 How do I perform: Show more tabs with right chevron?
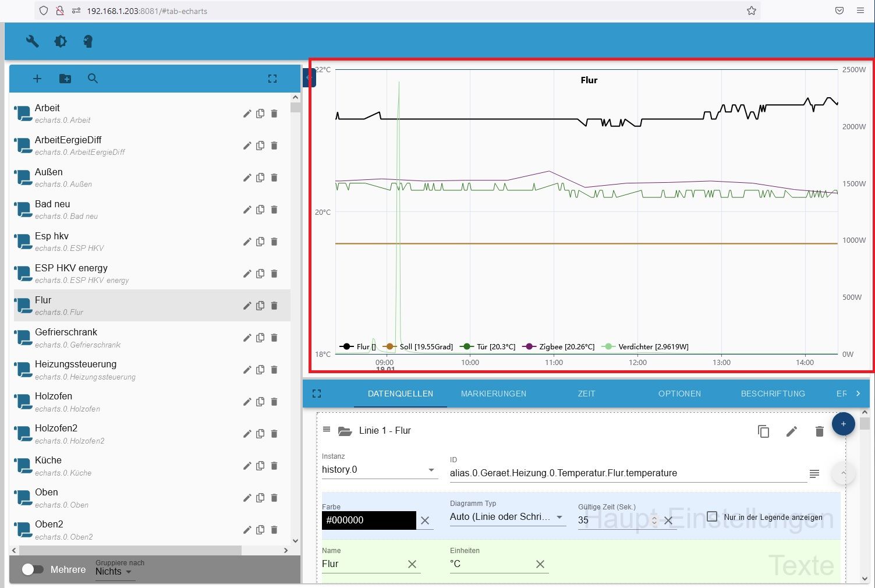[x=858, y=394]
